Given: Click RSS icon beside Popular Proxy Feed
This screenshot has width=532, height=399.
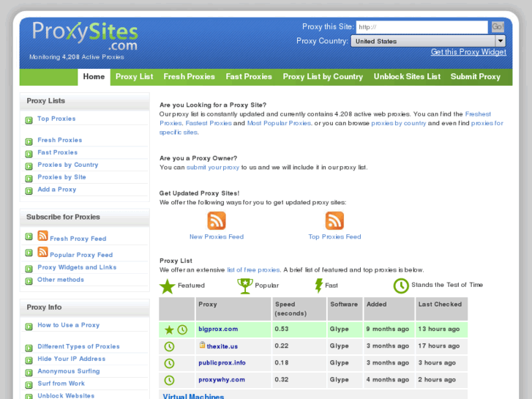Looking at the screenshot, I should 42,252.
